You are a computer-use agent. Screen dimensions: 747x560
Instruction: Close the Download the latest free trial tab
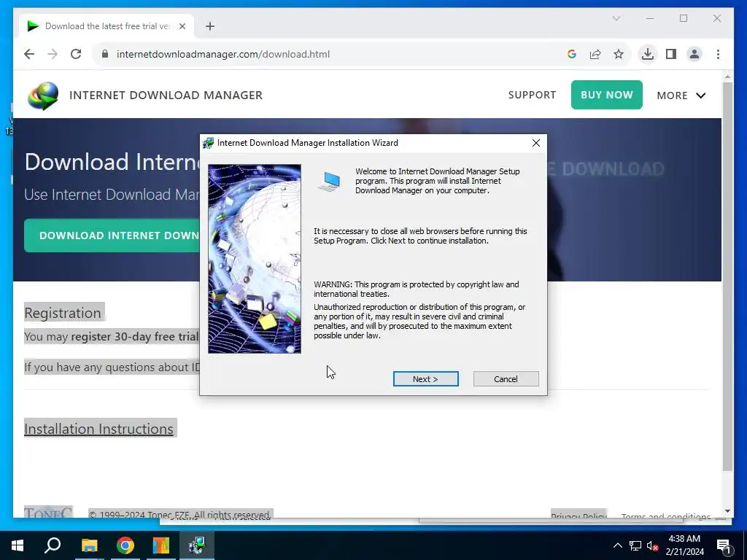point(182,26)
